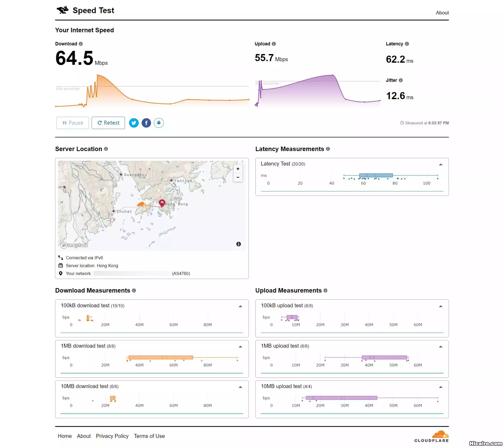Click the Zhuhai label on map
Viewport: 504px width, 448px height.
click(124, 211)
